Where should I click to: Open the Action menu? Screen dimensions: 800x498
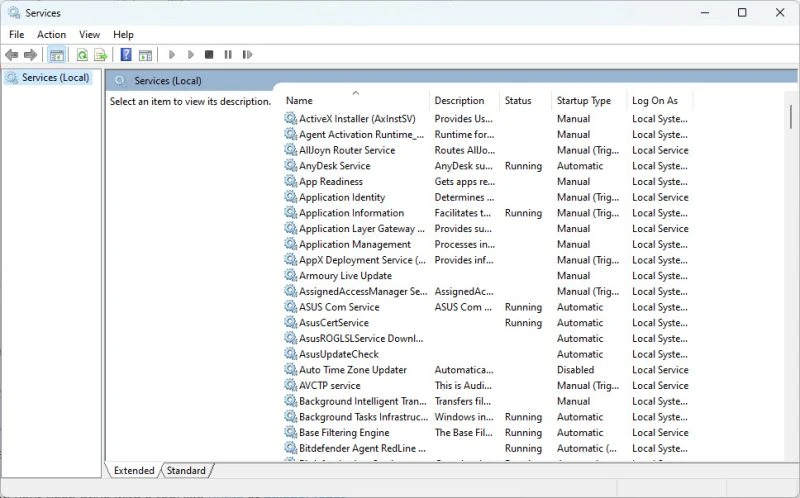coord(52,35)
